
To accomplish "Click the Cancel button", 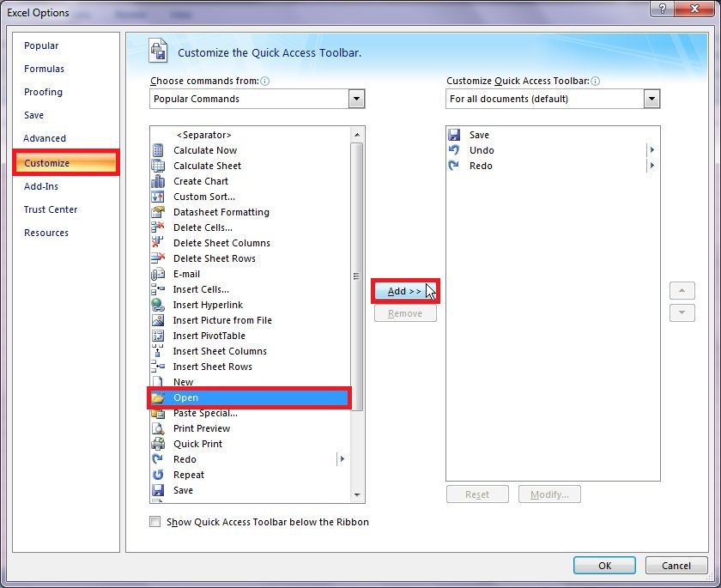I will click(676, 566).
